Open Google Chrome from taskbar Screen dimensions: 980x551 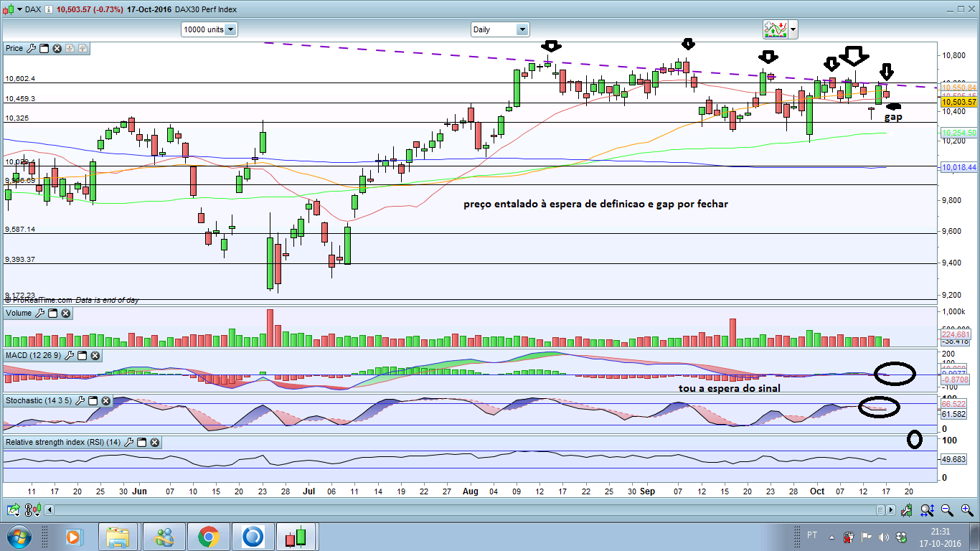point(209,537)
